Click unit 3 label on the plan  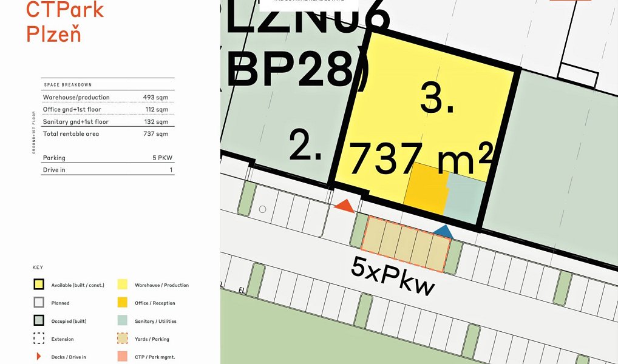(436, 98)
